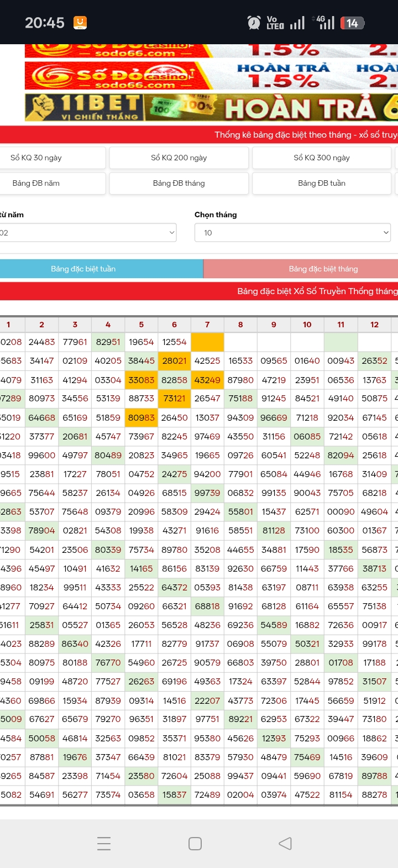Screen dimensions: 398x868
Task: Open the year dropdown ending in 02
Action: coord(87,233)
